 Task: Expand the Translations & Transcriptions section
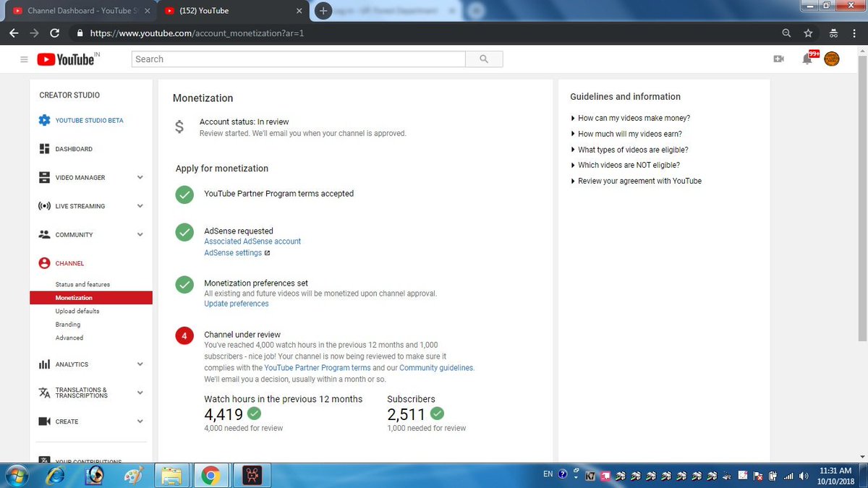pos(140,393)
